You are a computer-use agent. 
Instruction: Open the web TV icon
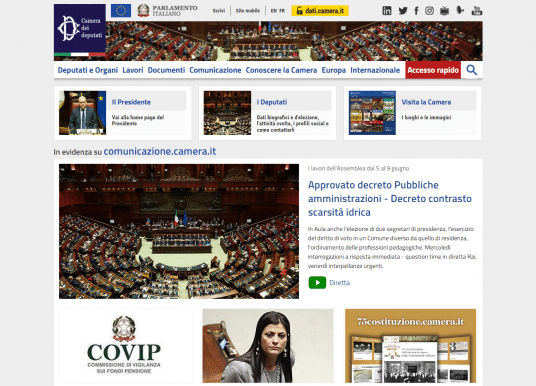[444, 11]
